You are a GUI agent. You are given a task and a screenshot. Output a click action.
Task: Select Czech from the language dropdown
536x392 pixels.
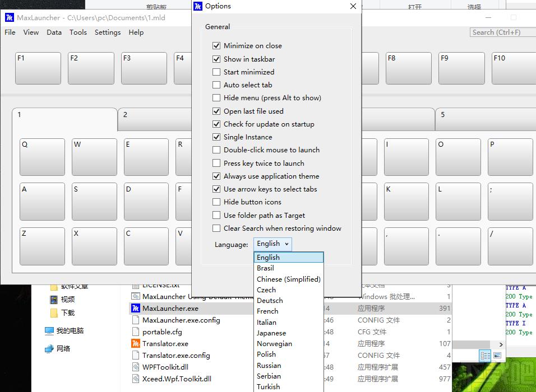pos(289,290)
